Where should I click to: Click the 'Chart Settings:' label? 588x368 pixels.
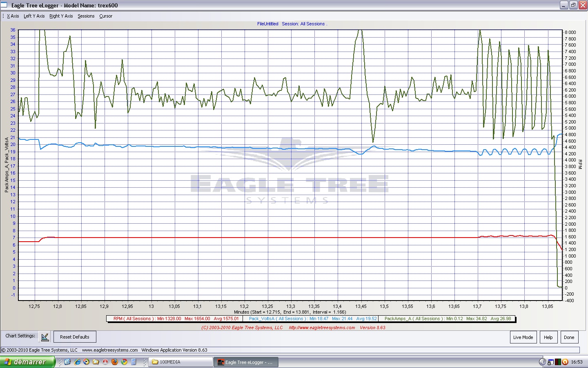click(x=20, y=336)
